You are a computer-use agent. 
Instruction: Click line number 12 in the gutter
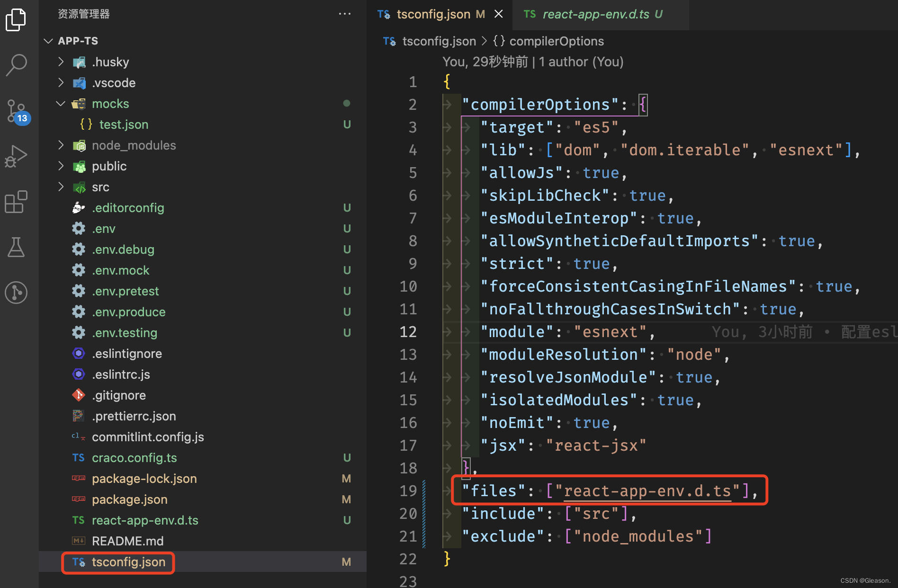(x=408, y=332)
